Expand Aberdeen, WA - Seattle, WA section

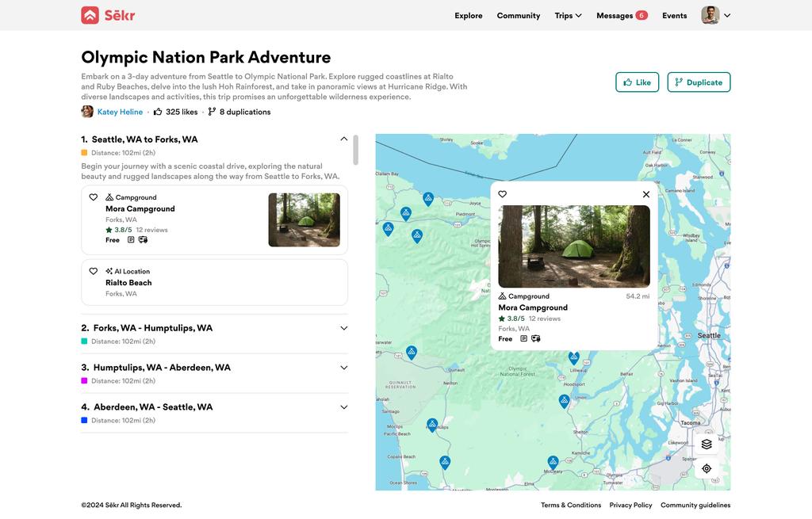pyautogui.click(x=344, y=407)
